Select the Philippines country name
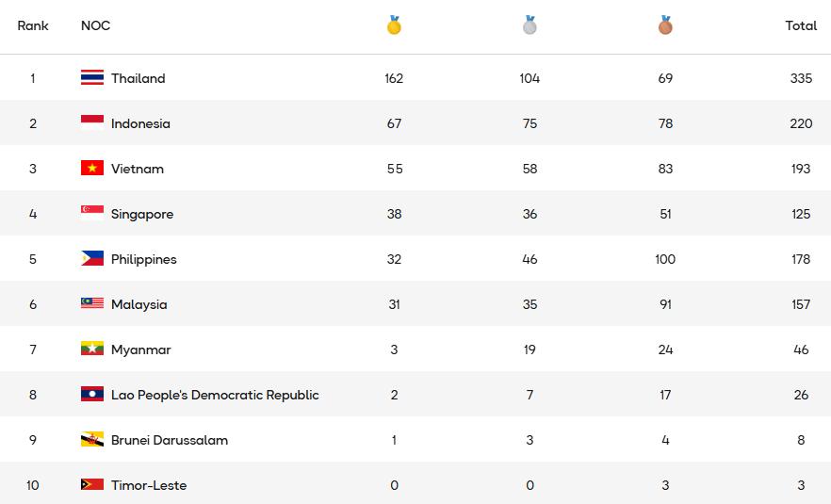 pyautogui.click(x=143, y=259)
